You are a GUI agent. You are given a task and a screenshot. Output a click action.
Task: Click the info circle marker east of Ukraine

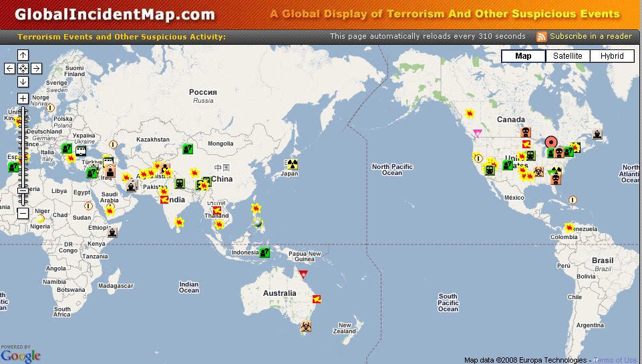point(113,144)
